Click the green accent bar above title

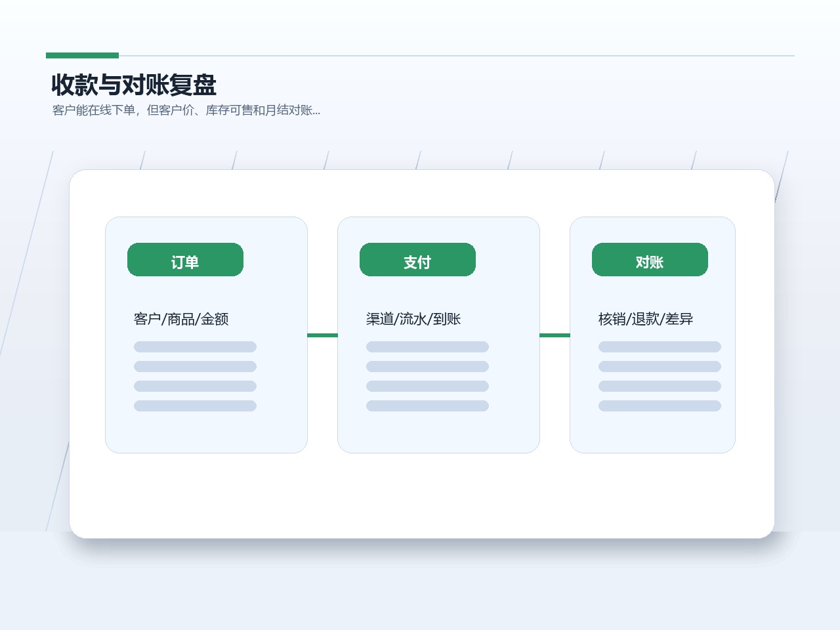pos(82,56)
